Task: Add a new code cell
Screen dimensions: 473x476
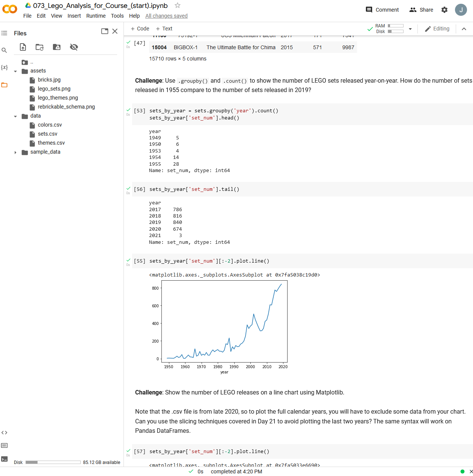Action: [x=139, y=28]
